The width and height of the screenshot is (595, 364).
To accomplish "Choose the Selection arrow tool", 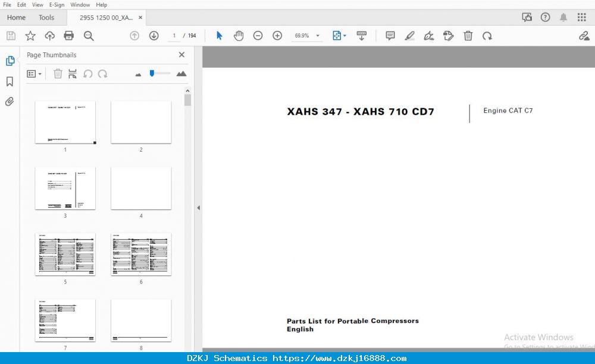I will (x=220, y=36).
